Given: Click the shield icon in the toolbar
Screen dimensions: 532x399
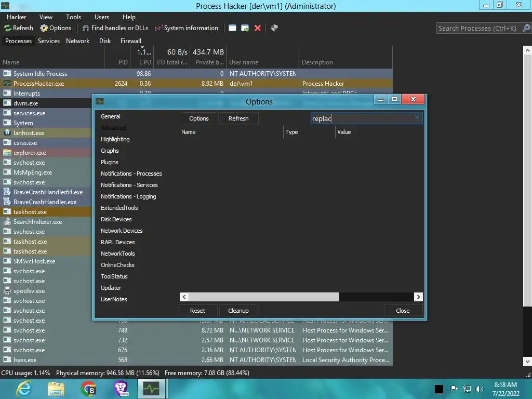Looking at the screenshot, I should [x=274, y=28].
